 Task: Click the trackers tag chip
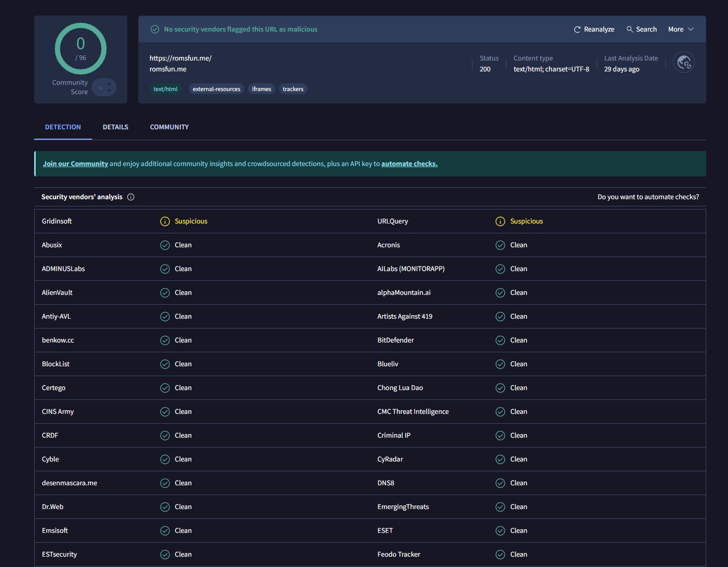pyautogui.click(x=293, y=89)
